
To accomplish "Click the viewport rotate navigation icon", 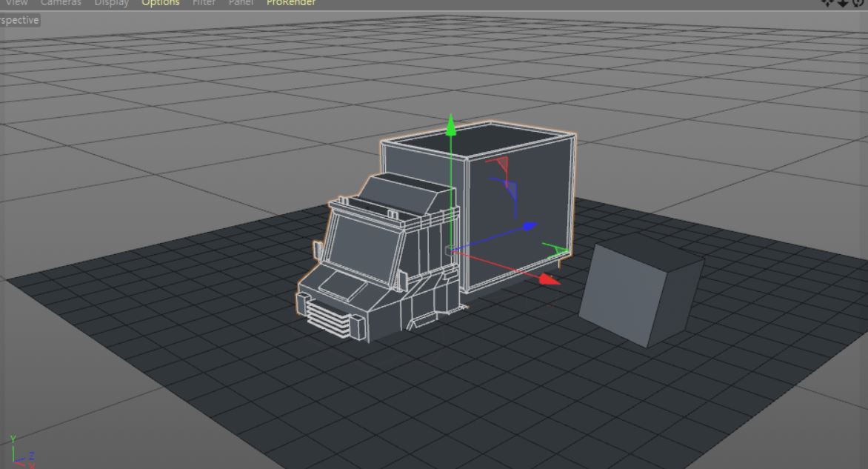I will (x=858, y=3).
